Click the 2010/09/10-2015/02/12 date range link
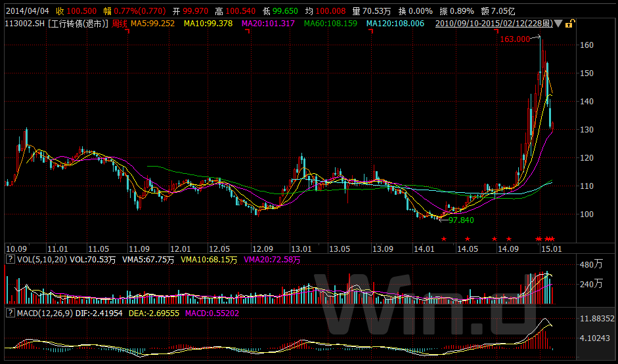 [x=494, y=24]
